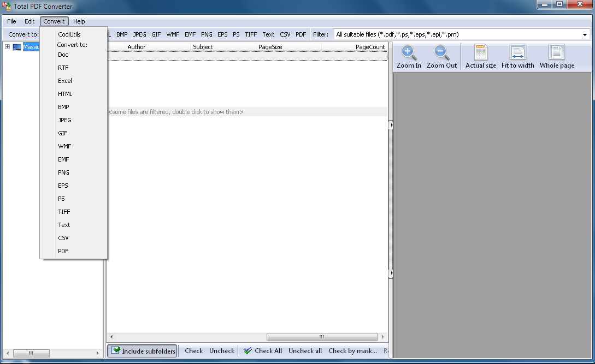
Task: Close the open Convert menu
Action: pyautogui.click(x=54, y=21)
